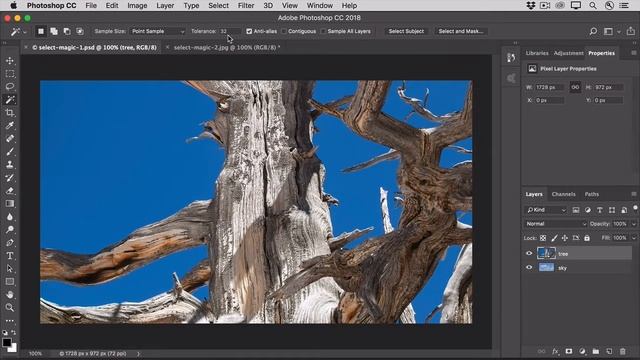
Task: Select the Crop tool
Action: click(x=10, y=113)
